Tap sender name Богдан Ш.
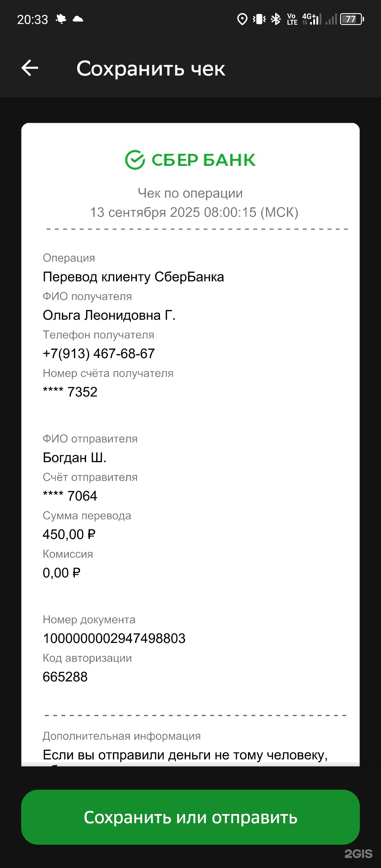 74,458
